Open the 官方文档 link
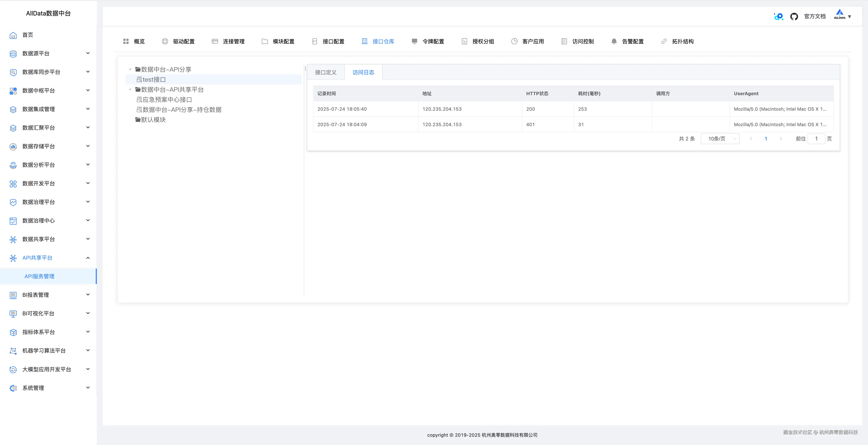The image size is (868, 445). 814,16
